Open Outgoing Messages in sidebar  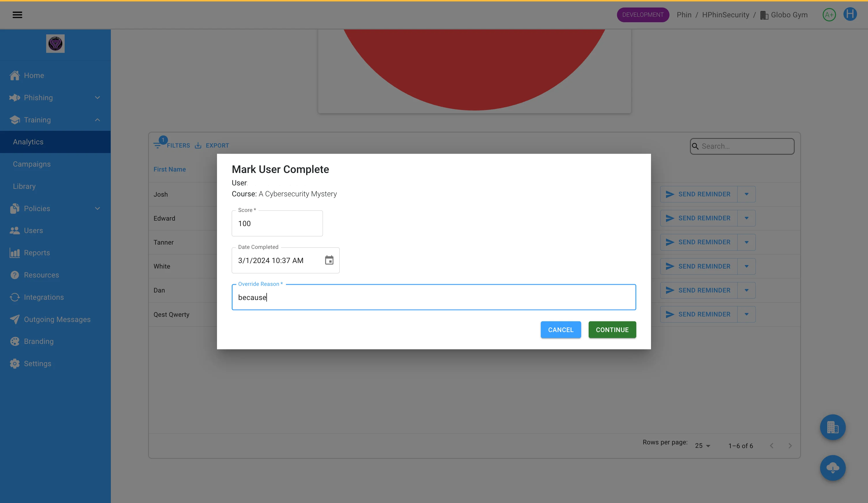click(x=57, y=319)
